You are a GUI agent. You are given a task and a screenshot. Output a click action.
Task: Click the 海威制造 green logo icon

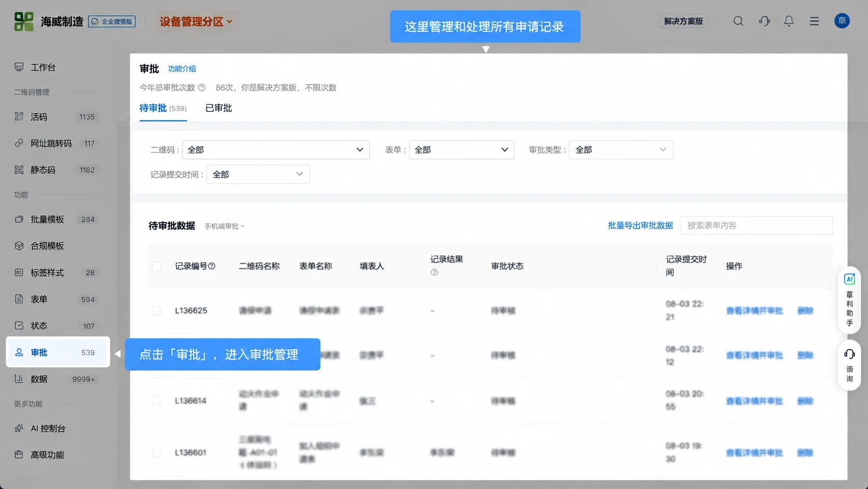point(23,21)
